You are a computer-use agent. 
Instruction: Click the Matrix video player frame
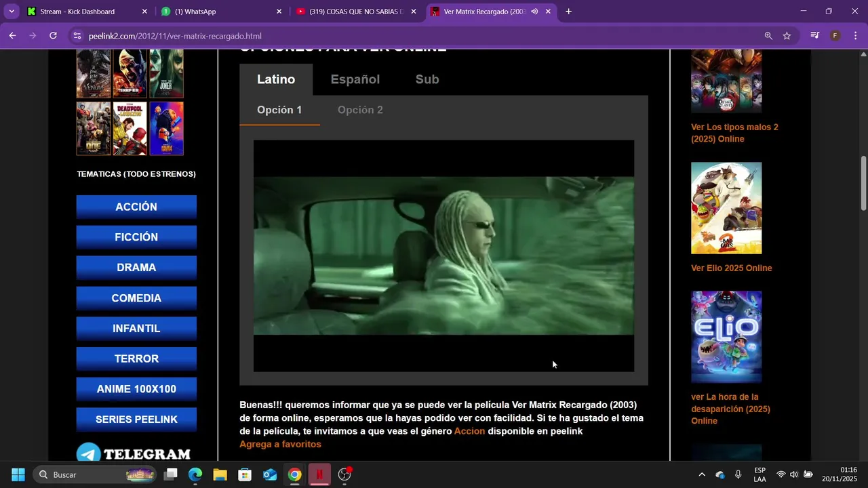pos(443,256)
